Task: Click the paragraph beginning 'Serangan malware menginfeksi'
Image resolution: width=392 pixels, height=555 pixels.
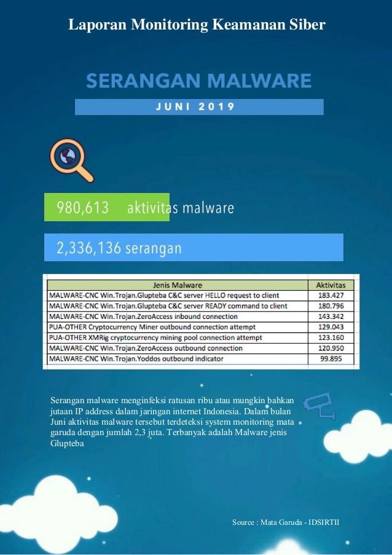Action: tap(172, 422)
